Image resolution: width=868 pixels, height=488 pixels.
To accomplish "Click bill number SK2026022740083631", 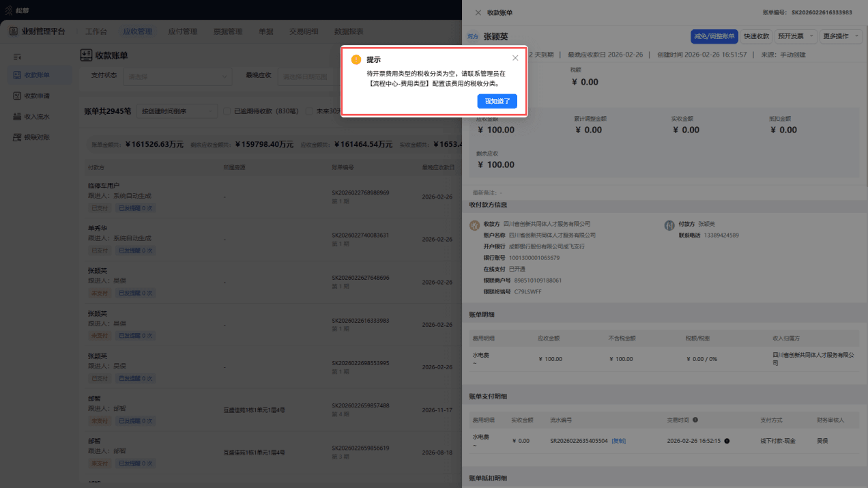I will click(x=360, y=235).
